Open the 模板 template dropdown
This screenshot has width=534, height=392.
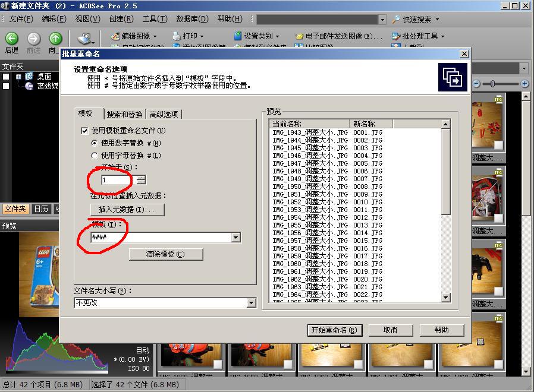click(x=236, y=237)
